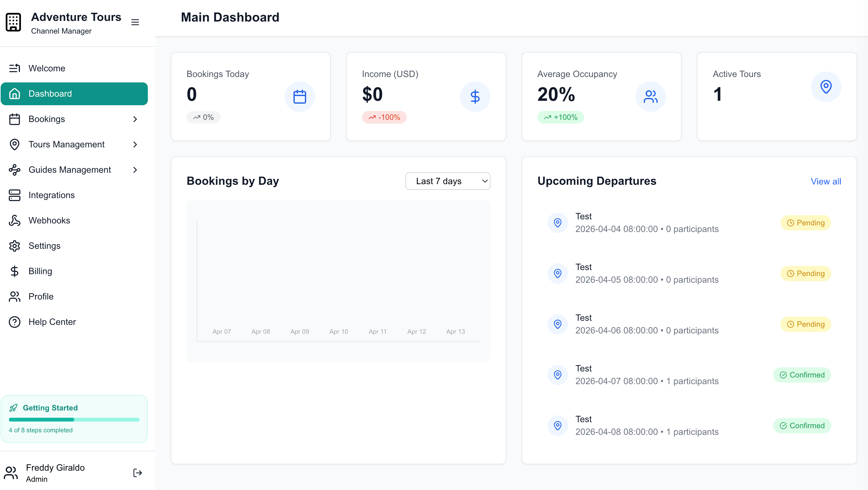Image resolution: width=868 pixels, height=490 pixels.
Task: Click the people icon in Average Occupancy card
Action: 650,97
